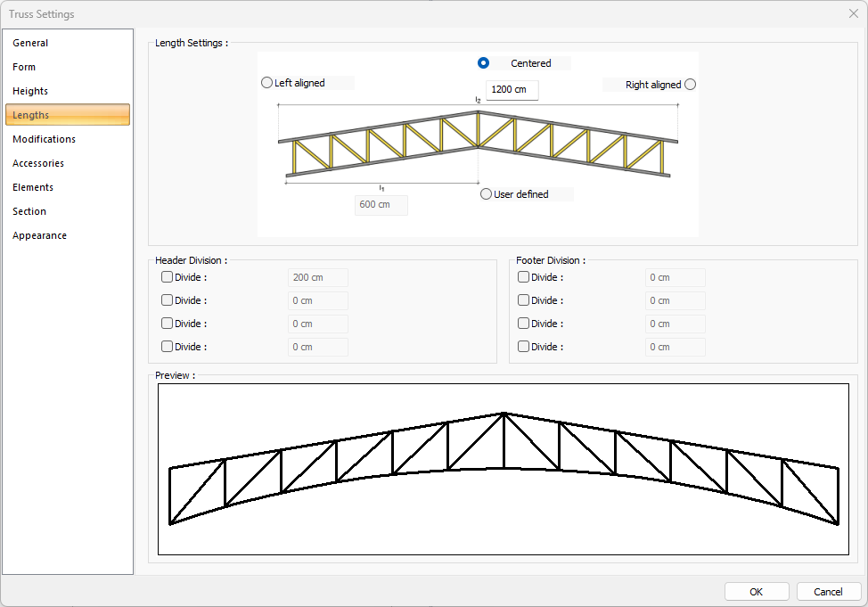
Task: Enable the first Footer Division divide checkbox
Action: pyautogui.click(x=523, y=276)
